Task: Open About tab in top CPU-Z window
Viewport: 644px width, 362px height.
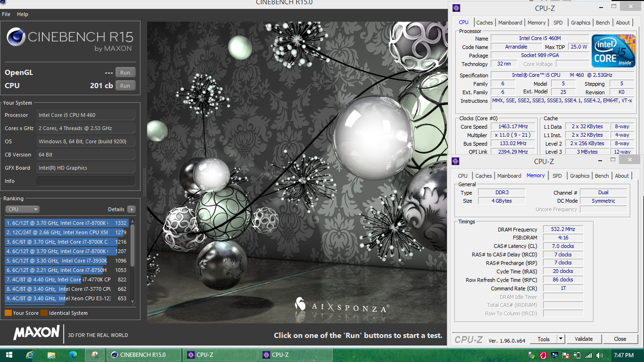Action: click(623, 23)
